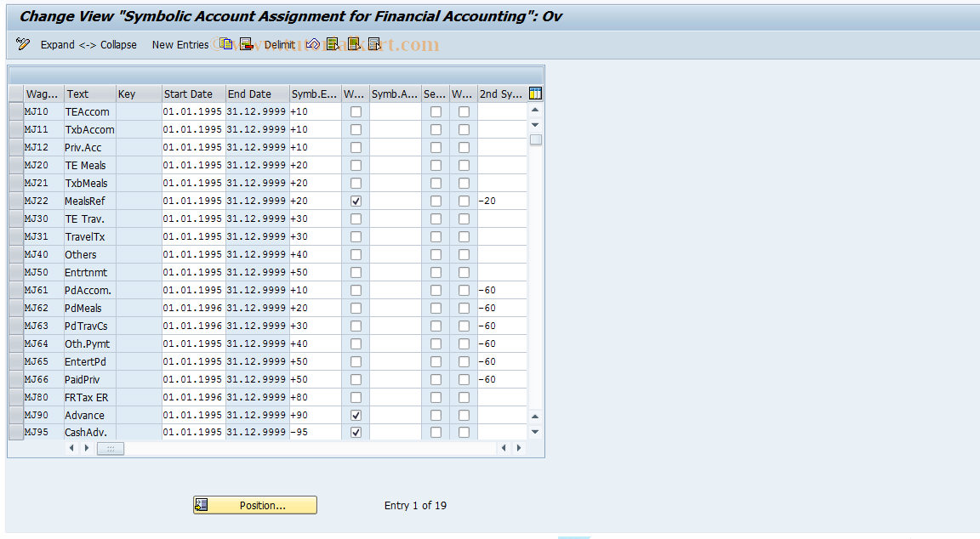
Task: Click the 2nd Sy... column header
Action: 502,94
